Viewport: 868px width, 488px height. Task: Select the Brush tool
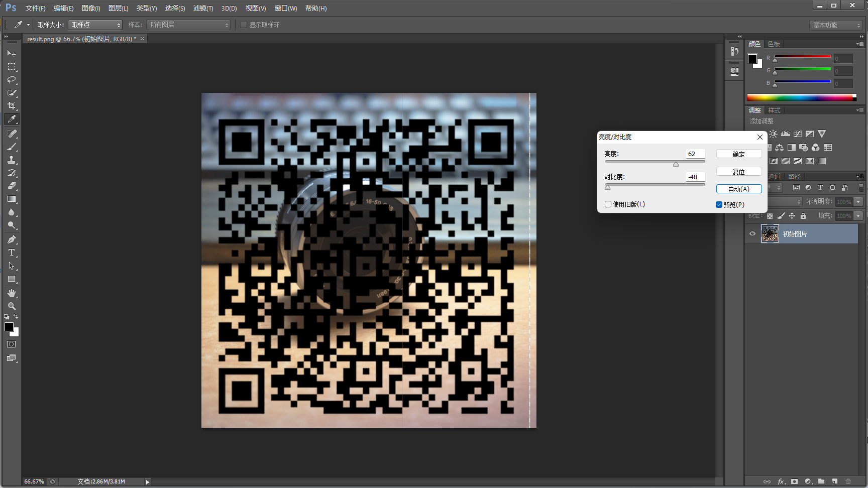[12, 147]
